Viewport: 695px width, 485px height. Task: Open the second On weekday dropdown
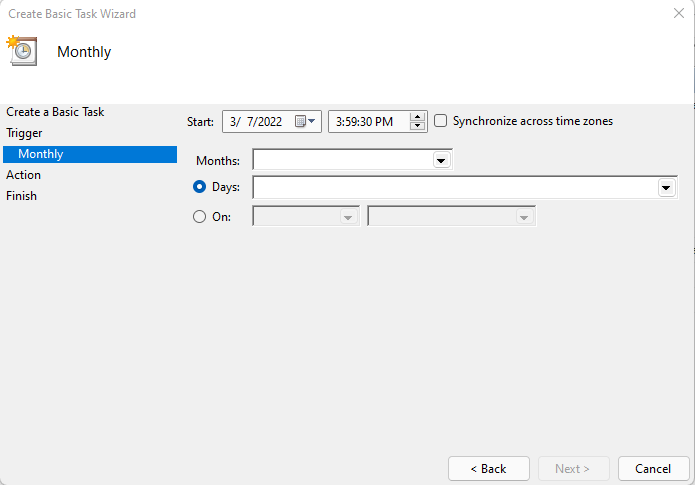[x=452, y=216]
